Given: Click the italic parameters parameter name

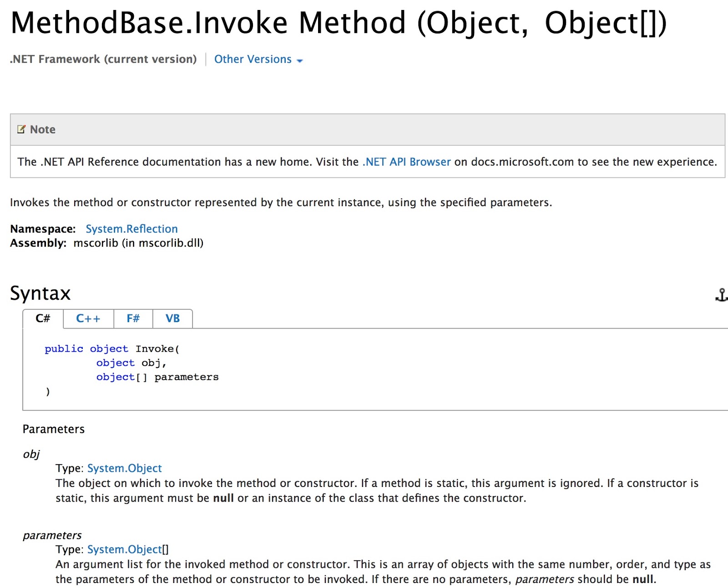Looking at the screenshot, I should (x=52, y=535).
